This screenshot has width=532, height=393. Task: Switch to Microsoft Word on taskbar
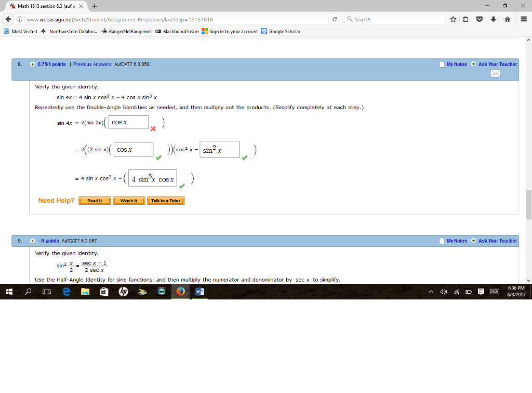[x=199, y=292]
